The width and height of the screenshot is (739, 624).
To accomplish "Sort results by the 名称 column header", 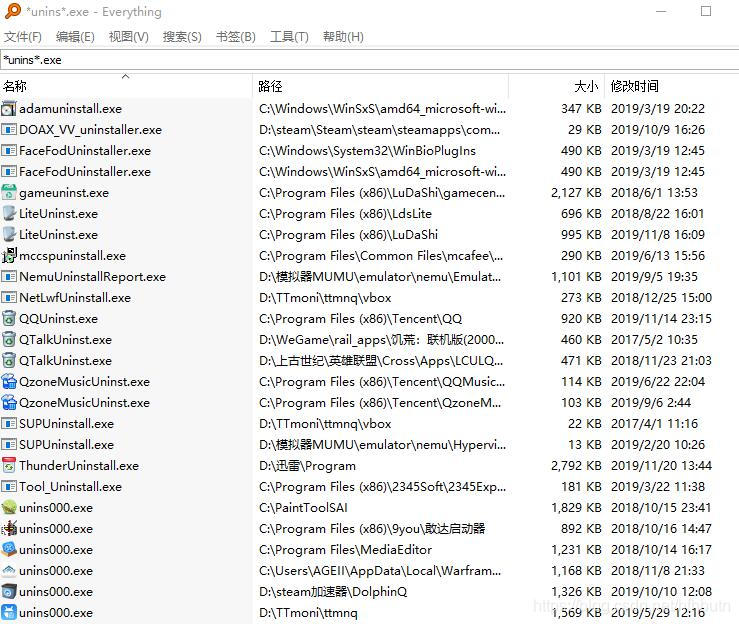I will (x=126, y=86).
